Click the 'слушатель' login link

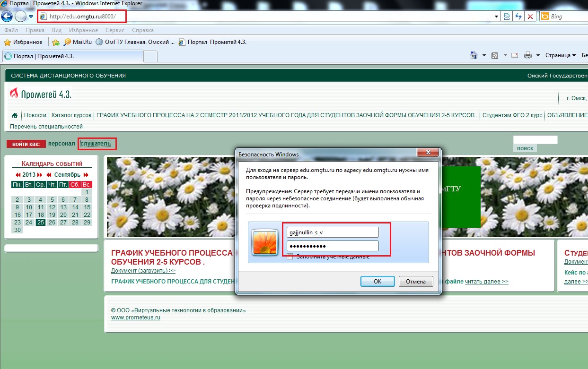click(96, 143)
